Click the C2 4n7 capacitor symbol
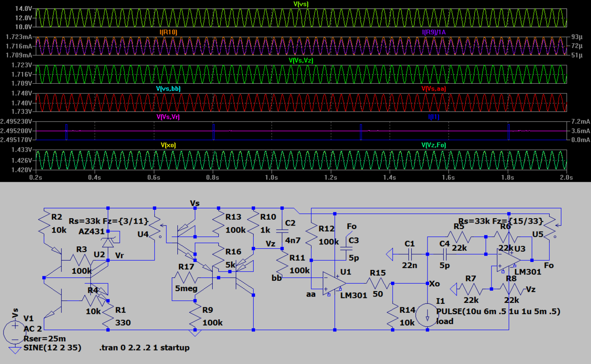The image size is (591, 364). coord(281,231)
